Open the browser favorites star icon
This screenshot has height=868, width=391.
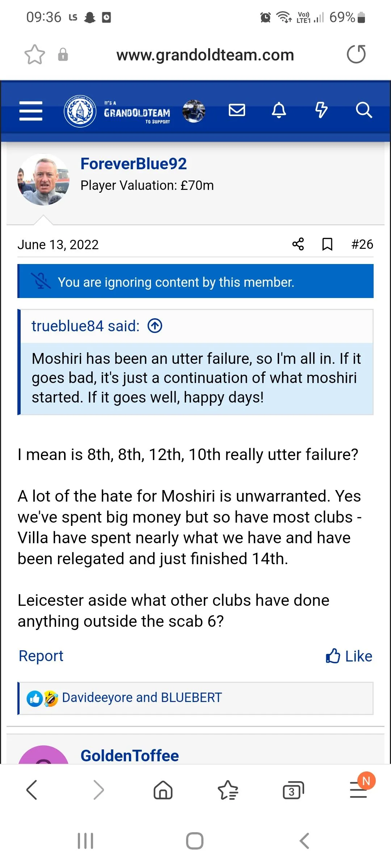[x=228, y=790]
